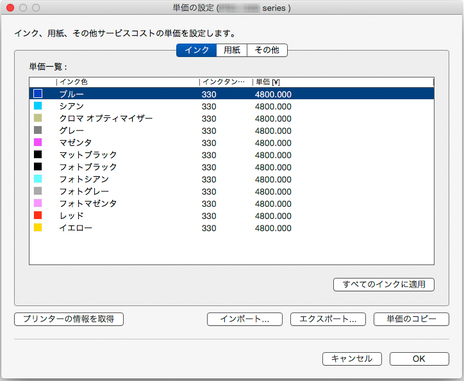Screen dimensions: 464x381
Task: Click the photo cyan color swatch
Action: 38,179
